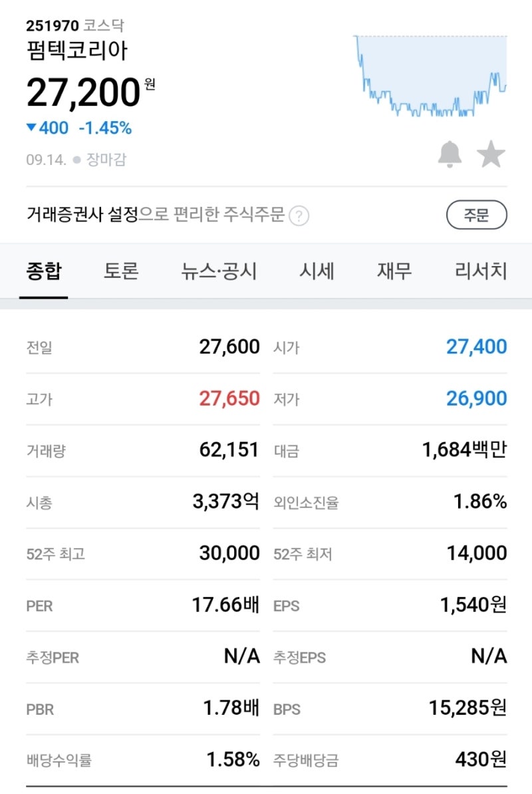532x794 pixels.
Task: Click the 주문 order button
Action: tap(476, 215)
